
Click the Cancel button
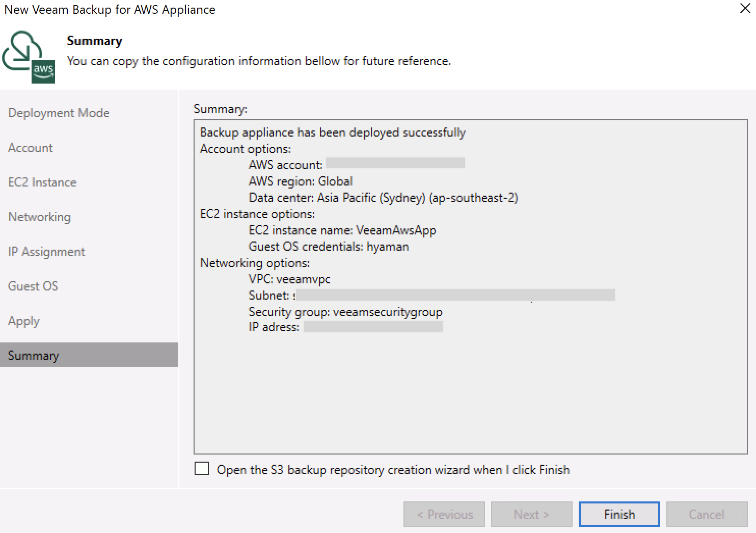pyautogui.click(x=706, y=514)
